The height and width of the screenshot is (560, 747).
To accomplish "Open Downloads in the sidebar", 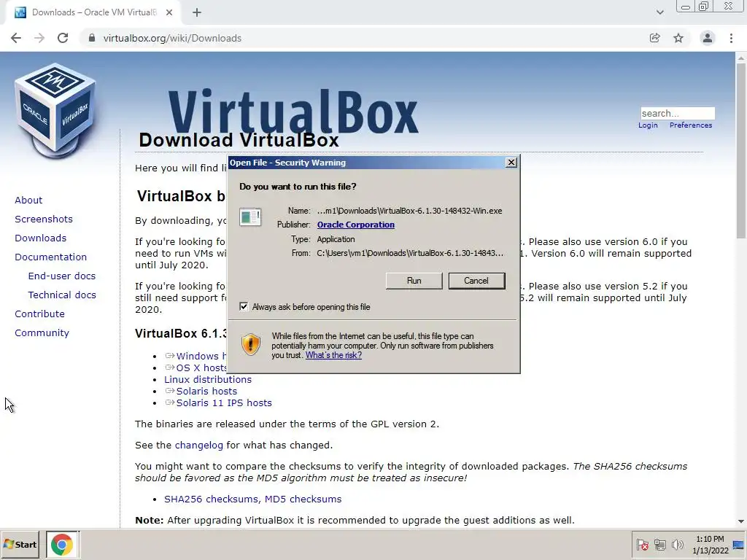I will pos(41,238).
